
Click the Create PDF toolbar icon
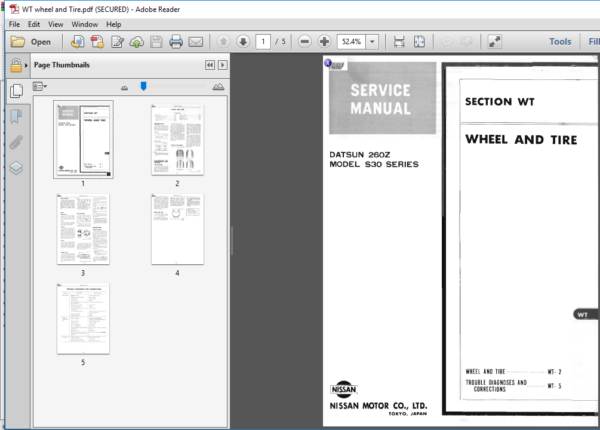[x=97, y=42]
